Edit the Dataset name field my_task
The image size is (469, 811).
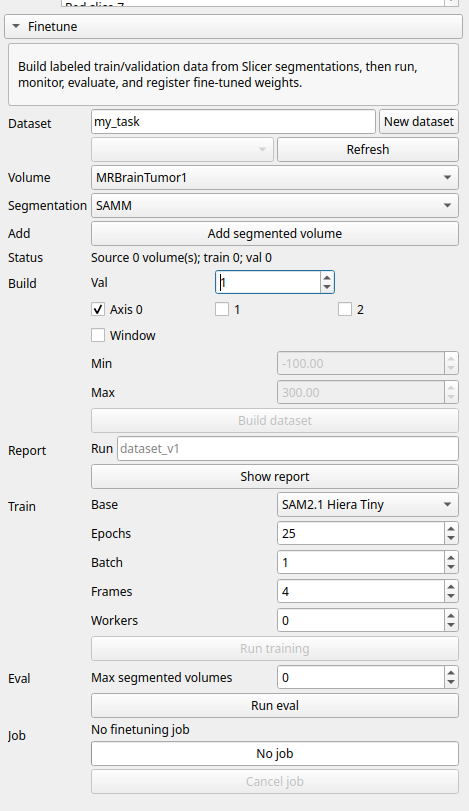coord(233,122)
